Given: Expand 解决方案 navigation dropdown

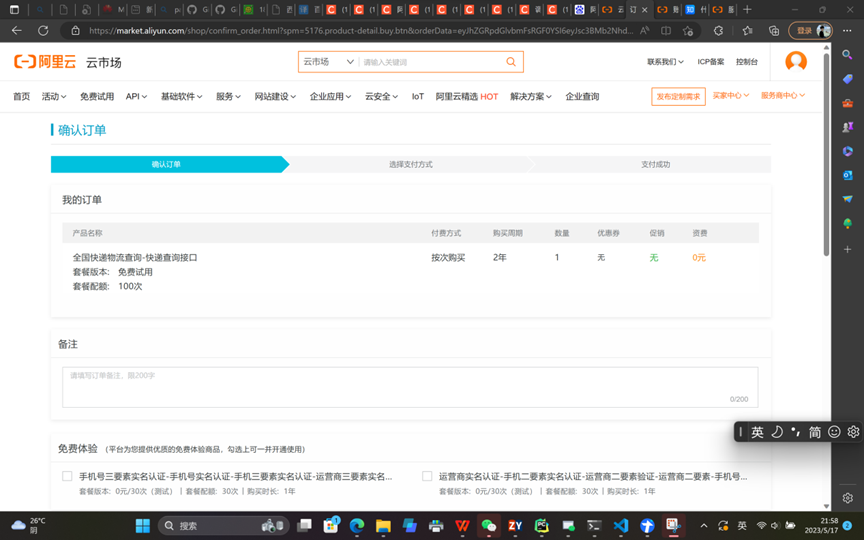Looking at the screenshot, I should pyautogui.click(x=531, y=96).
